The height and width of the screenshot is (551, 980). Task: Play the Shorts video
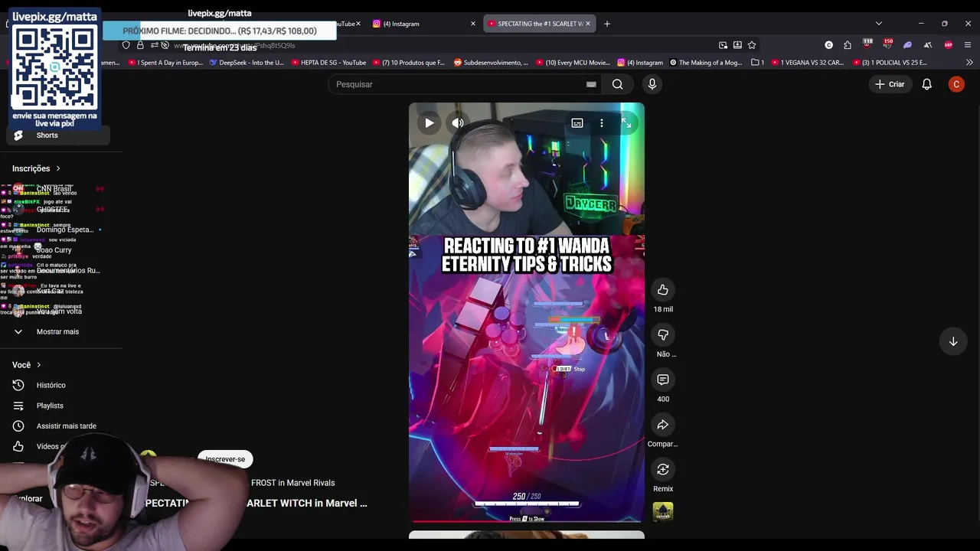pyautogui.click(x=429, y=122)
